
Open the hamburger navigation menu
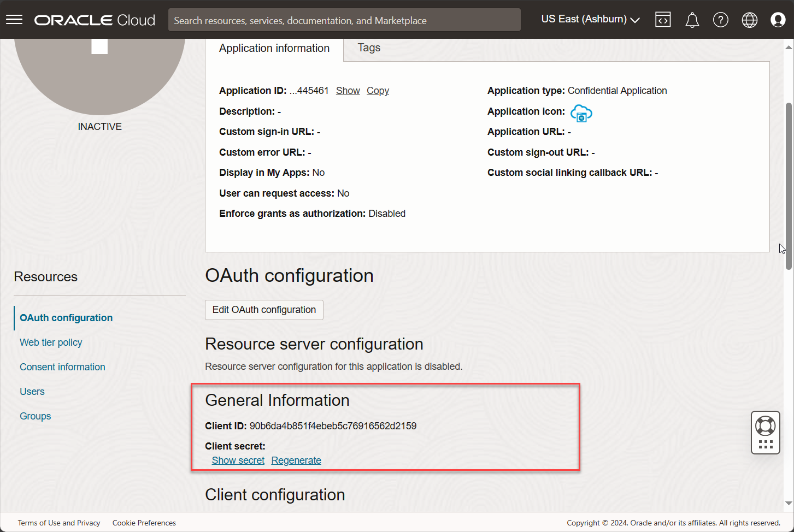(14, 20)
